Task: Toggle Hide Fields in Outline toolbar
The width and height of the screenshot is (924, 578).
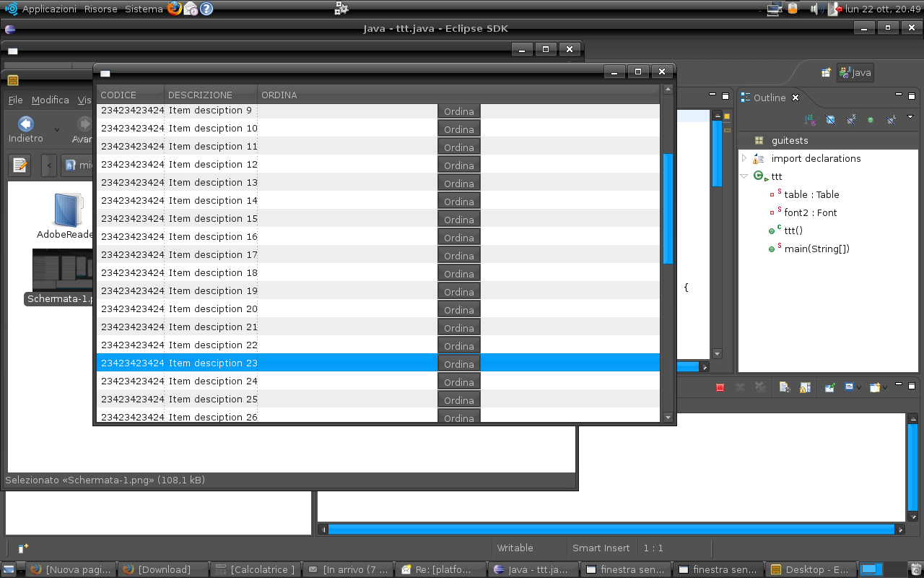Action: tap(831, 120)
